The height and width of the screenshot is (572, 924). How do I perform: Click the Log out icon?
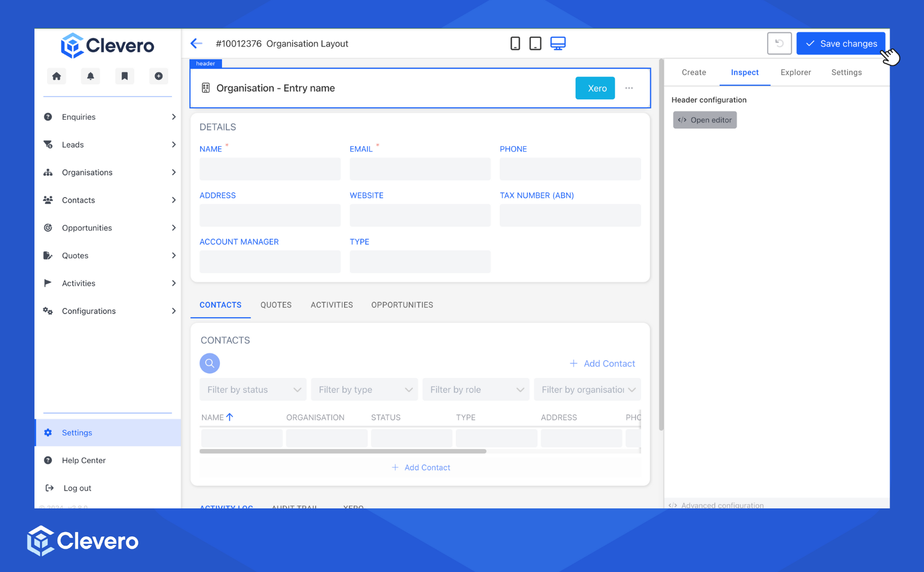(x=49, y=488)
